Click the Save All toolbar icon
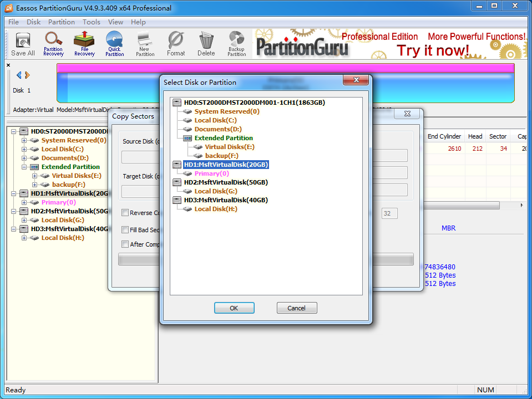 23,44
